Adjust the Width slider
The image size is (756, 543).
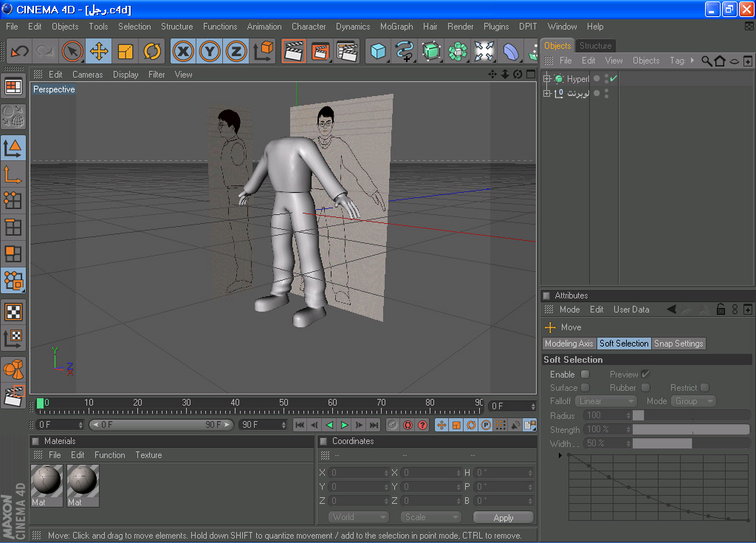tap(691, 443)
